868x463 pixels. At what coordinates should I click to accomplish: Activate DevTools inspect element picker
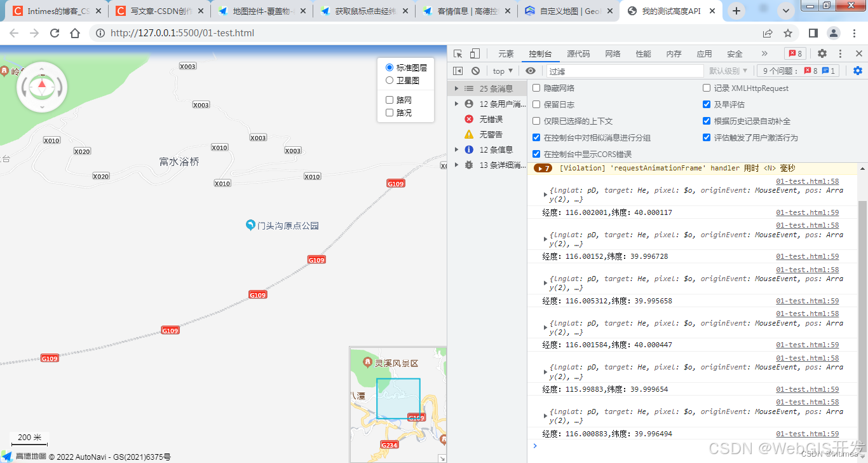(x=458, y=53)
